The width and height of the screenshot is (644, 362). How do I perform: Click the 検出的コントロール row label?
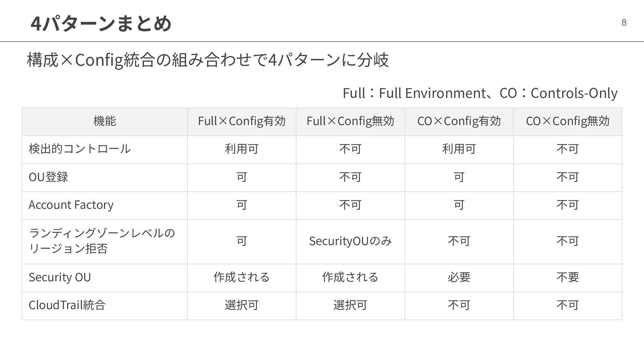pos(79,149)
